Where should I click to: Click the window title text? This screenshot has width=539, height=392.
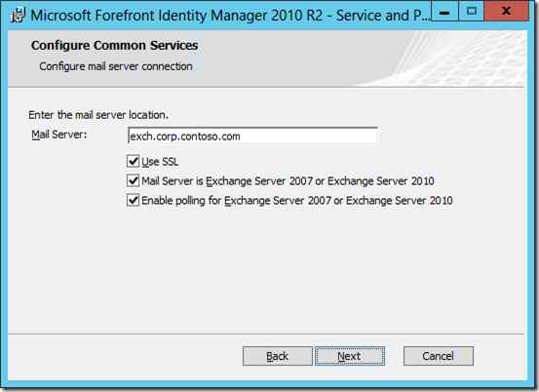[230, 16]
